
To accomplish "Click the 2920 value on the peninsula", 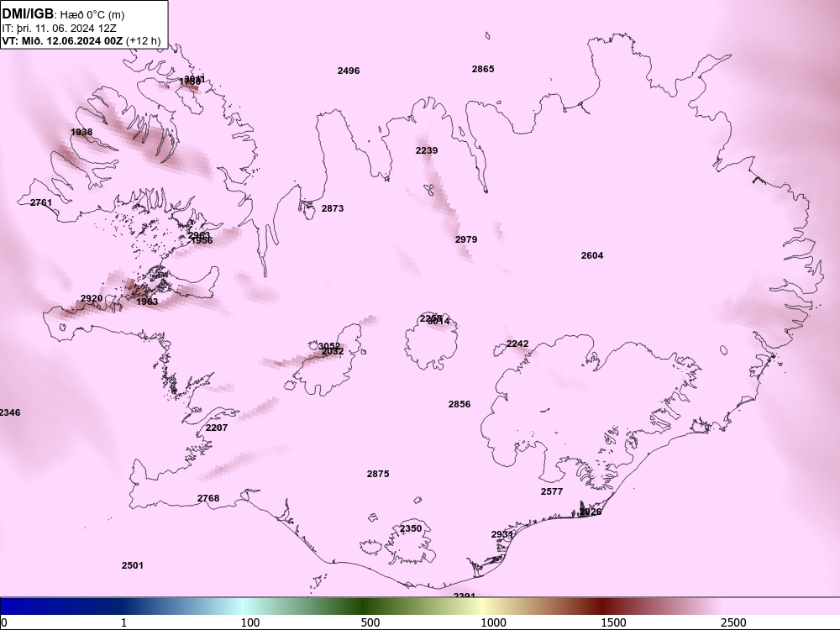I will point(92,298).
